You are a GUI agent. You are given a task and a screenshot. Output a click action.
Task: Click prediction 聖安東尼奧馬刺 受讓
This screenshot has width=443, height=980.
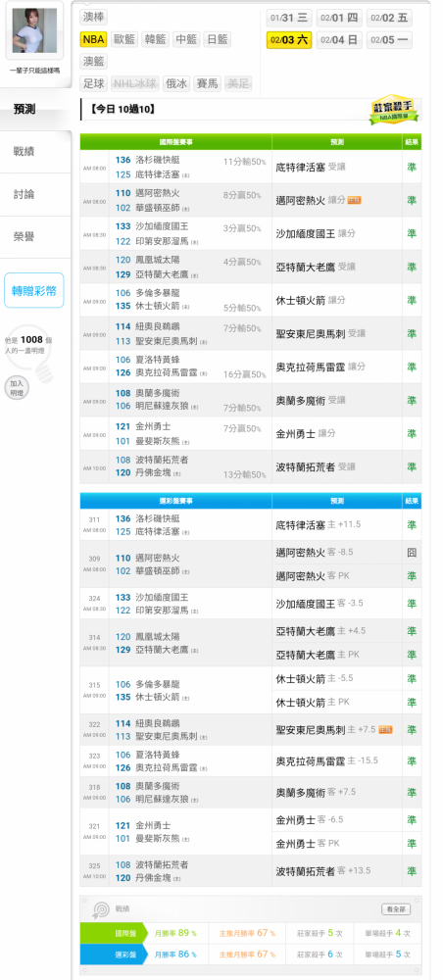pos(320,333)
